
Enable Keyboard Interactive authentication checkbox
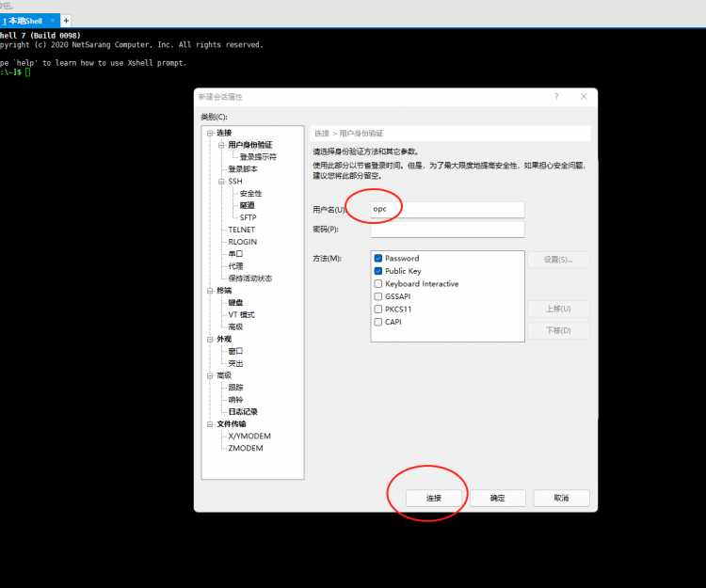tap(378, 284)
